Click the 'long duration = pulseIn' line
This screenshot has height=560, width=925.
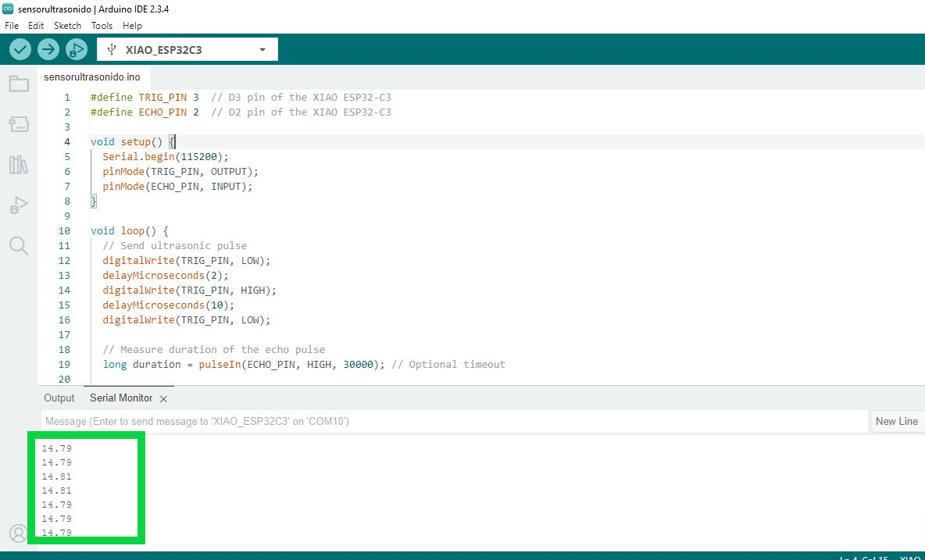tap(243, 364)
